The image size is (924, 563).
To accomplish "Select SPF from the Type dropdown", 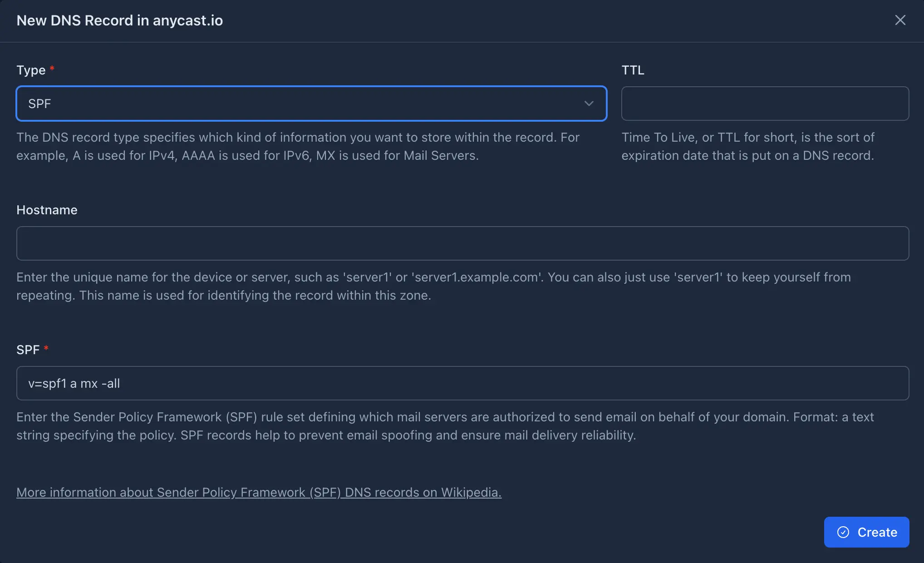I will click(311, 103).
